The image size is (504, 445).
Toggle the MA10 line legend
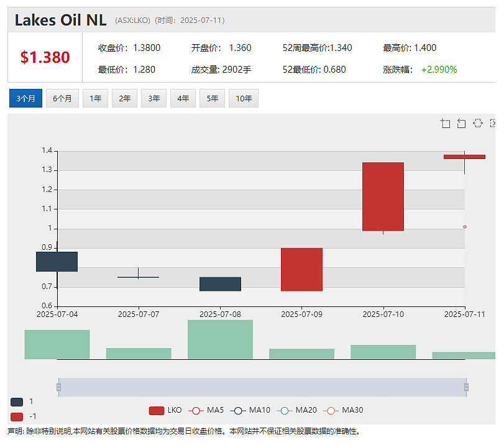[250, 411]
